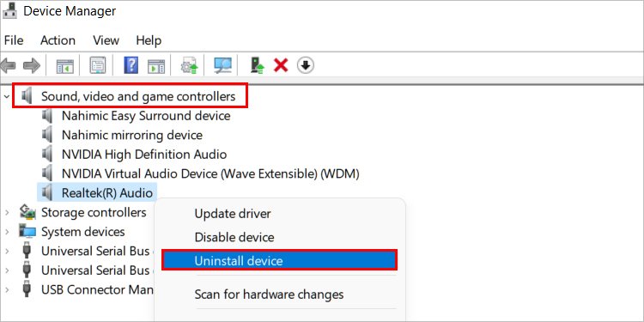Click the black down-arrow disable device icon
This screenshot has height=322, width=644.
305,65
